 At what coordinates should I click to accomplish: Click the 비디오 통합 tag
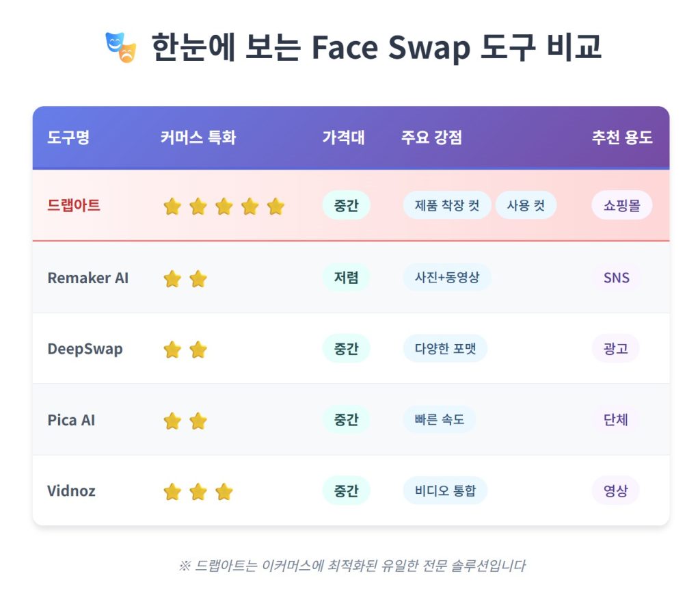coord(445,490)
